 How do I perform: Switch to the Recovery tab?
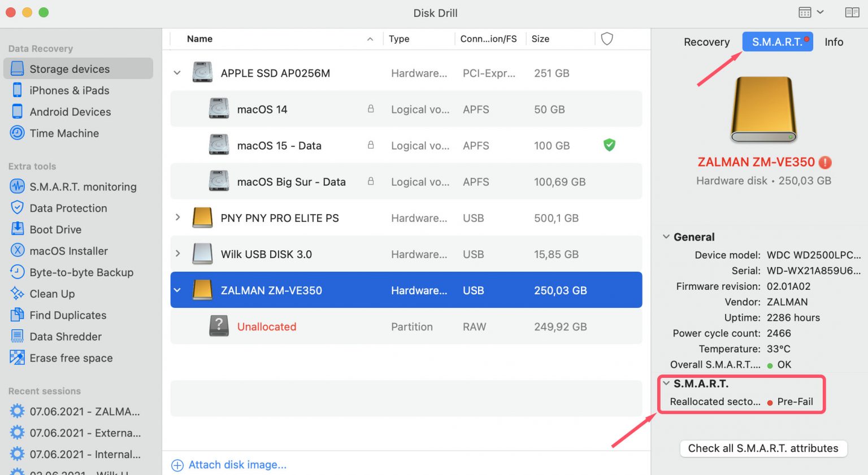pyautogui.click(x=706, y=42)
